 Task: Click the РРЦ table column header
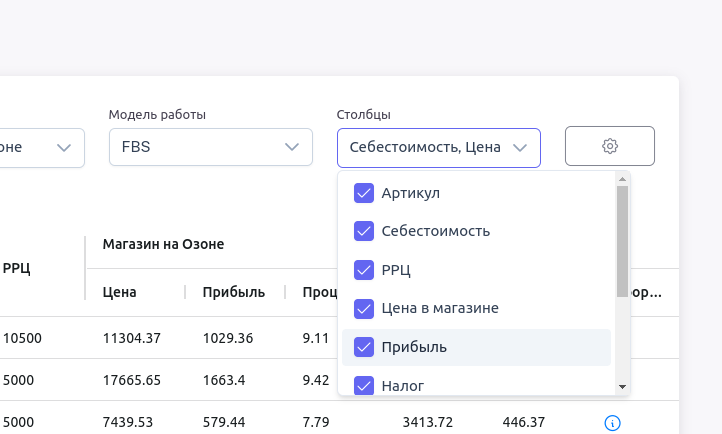(17, 268)
